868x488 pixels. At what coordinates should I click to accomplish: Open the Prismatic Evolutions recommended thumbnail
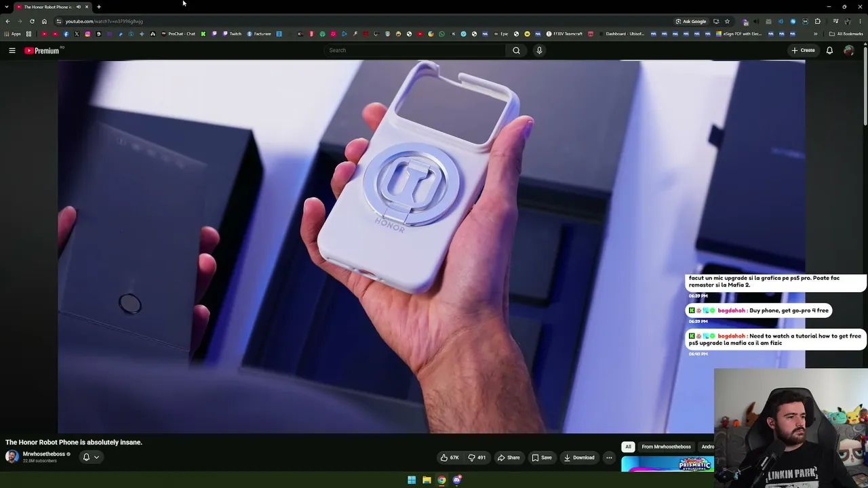point(667,464)
